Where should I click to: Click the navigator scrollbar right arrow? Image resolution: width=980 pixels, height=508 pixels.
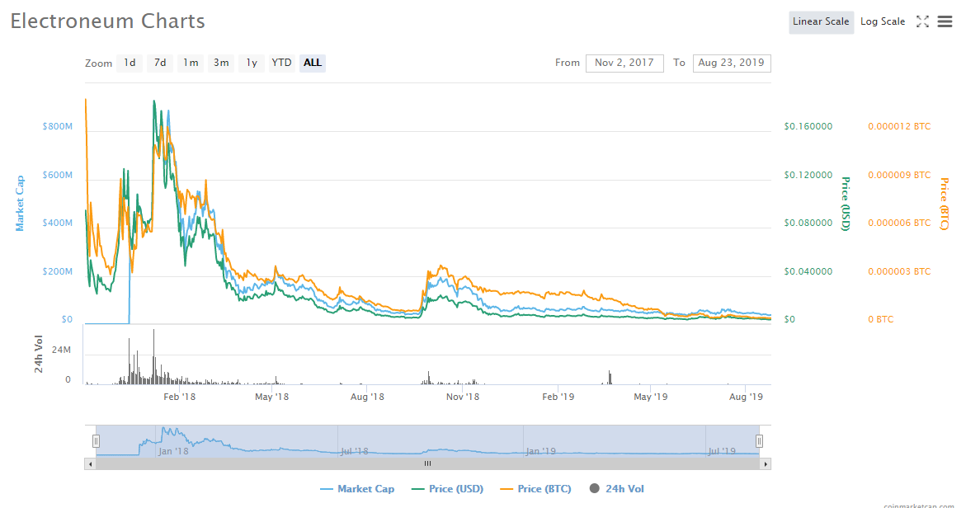click(765, 463)
